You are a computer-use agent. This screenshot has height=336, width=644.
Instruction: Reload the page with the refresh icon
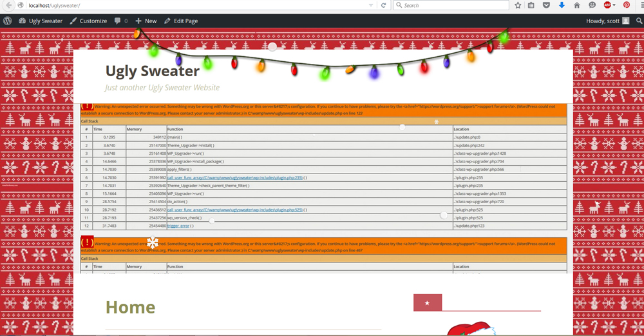[x=383, y=5]
